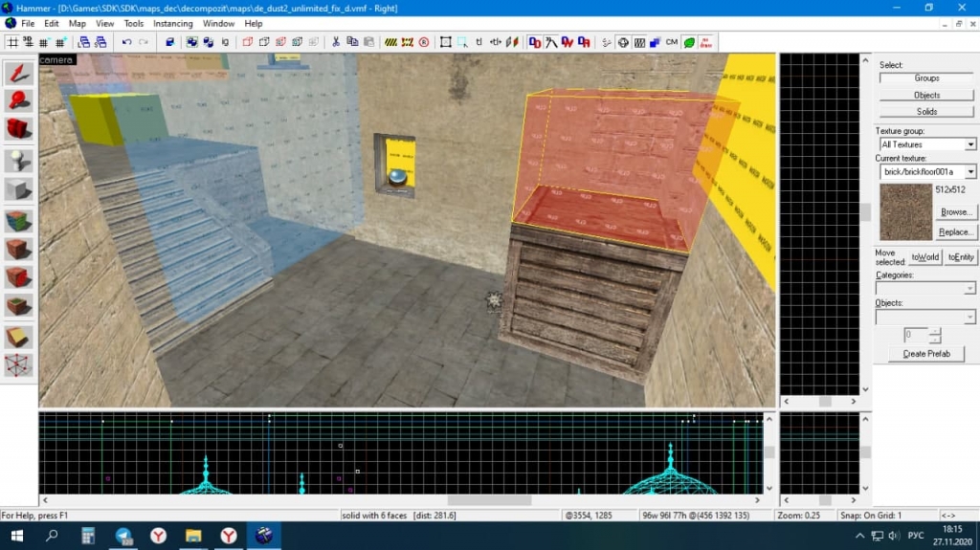980x550 pixels.
Task: Open the Toggle Texture Application tool
Action: (18, 220)
